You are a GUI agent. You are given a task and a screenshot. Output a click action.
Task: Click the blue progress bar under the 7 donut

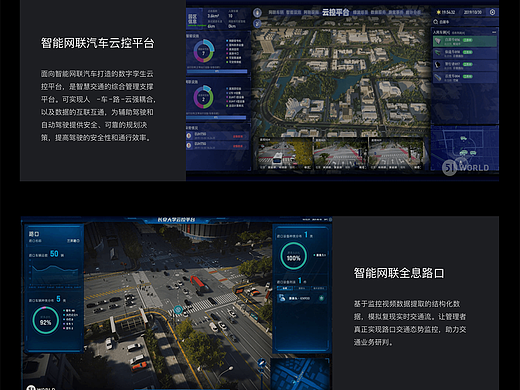tap(217, 71)
